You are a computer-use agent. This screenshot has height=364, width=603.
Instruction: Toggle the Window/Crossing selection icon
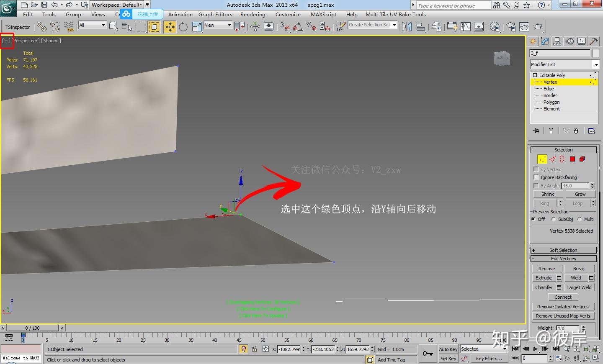154,27
